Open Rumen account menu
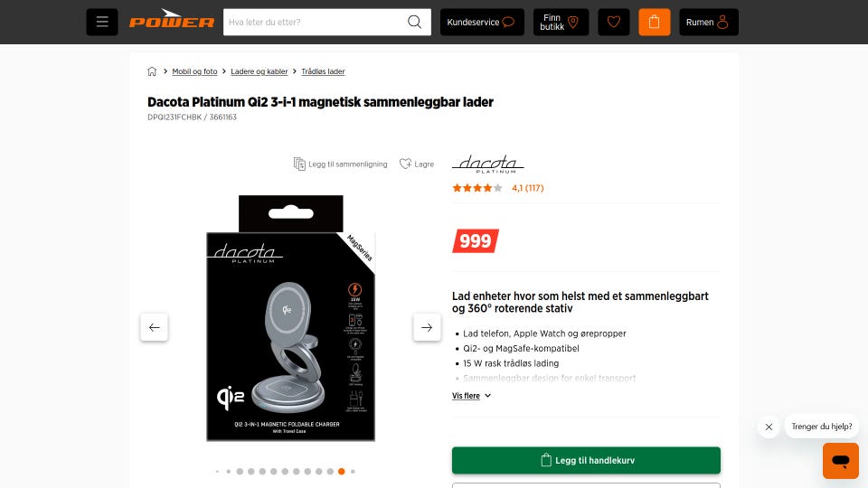 [x=709, y=22]
